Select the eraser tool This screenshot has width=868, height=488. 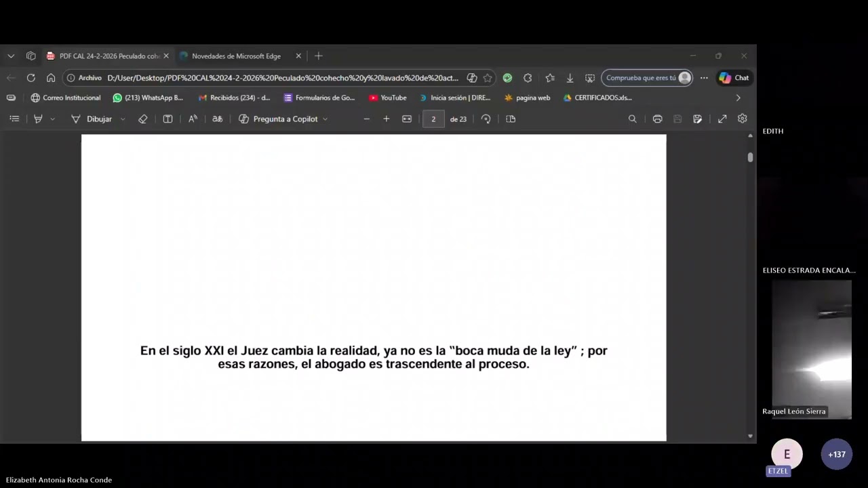[142, 119]
